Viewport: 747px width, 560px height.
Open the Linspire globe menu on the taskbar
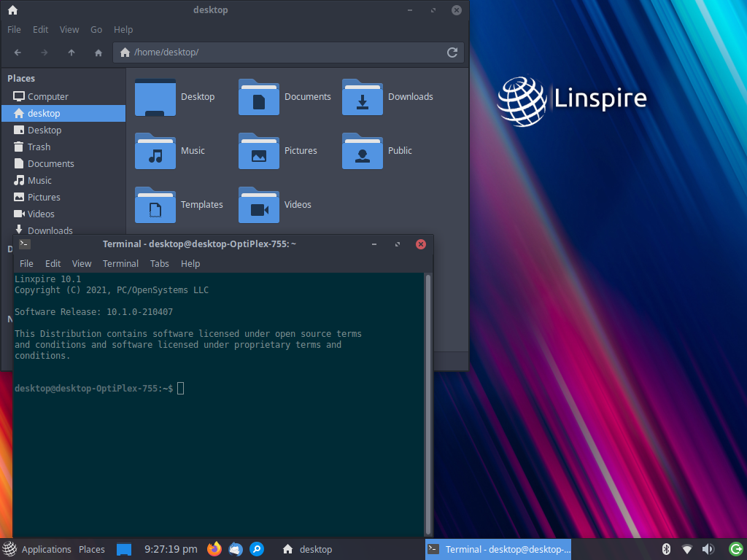point(10,549)
